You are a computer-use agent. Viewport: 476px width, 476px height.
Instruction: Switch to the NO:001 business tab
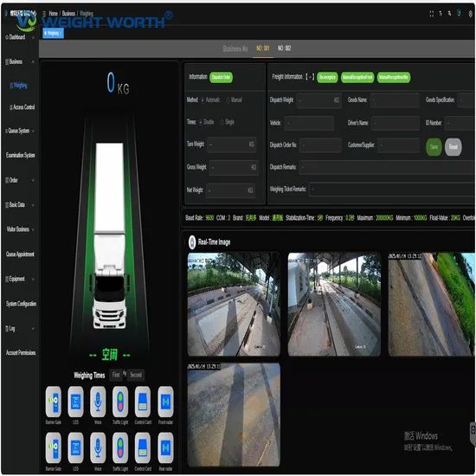[x=263, y=48]
